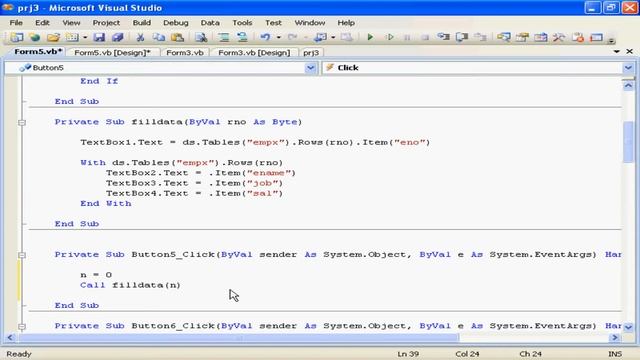Click the Error List icon
The height and width of the screenshot is (360, 640).
(x=578, y=38)
